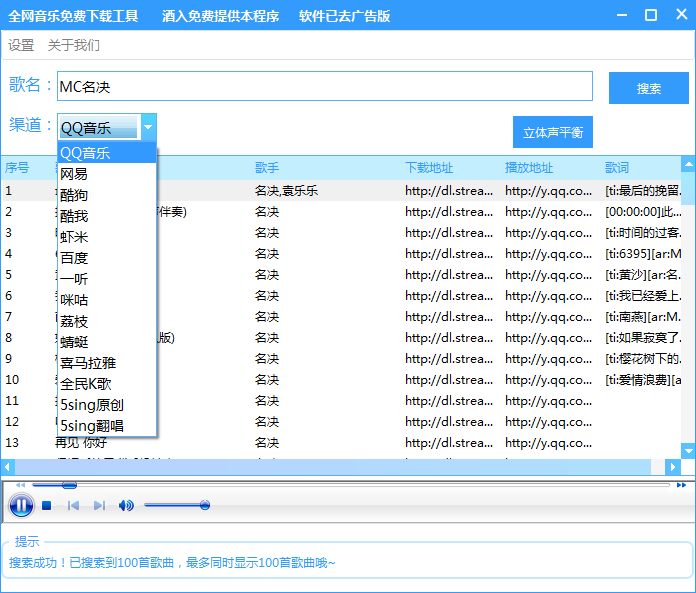The width and height of the screenshot is (696, 593).
Task: Click the results list scroll-up arrow
Action: 688,165
